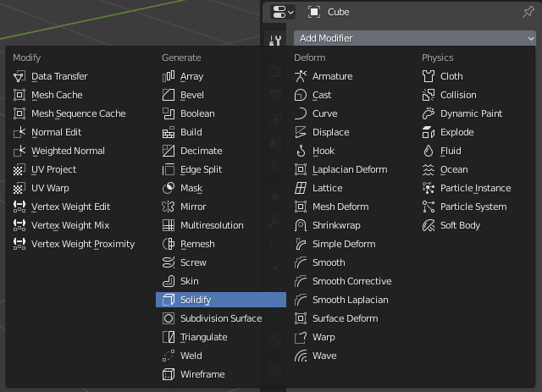Click the Cube object name
Viewport: 542px width, 392px height.
point(339,12)
